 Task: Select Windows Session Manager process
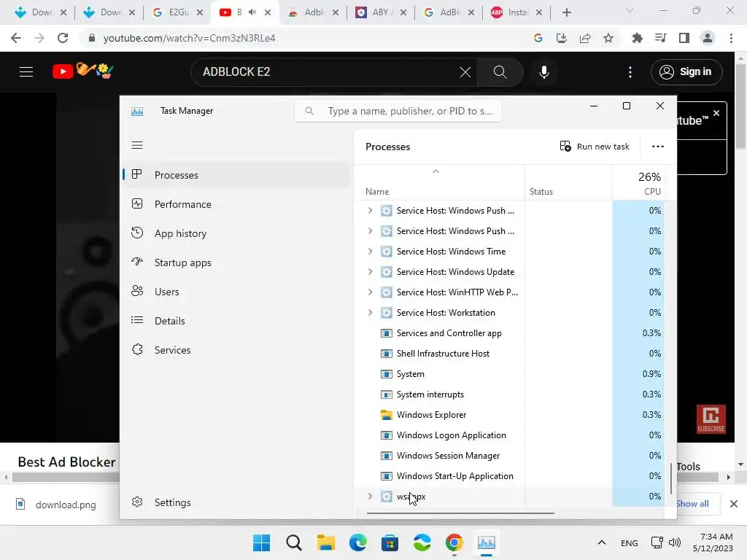point(510,456)
